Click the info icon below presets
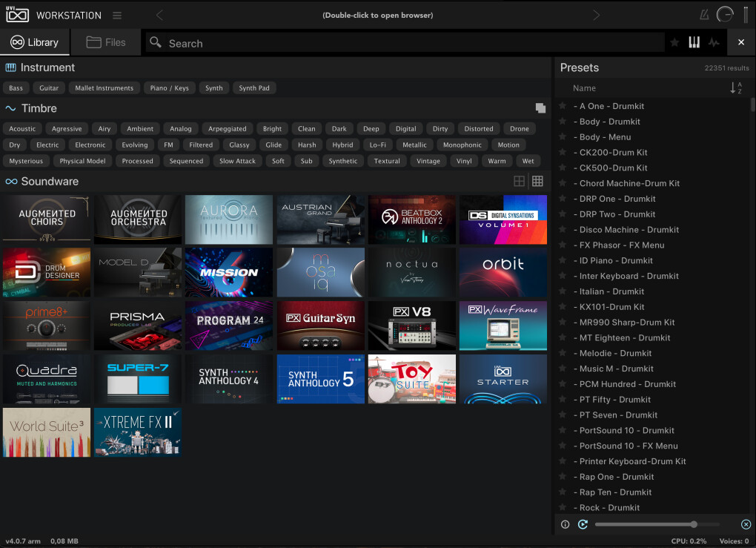 [x=565, y=524]
